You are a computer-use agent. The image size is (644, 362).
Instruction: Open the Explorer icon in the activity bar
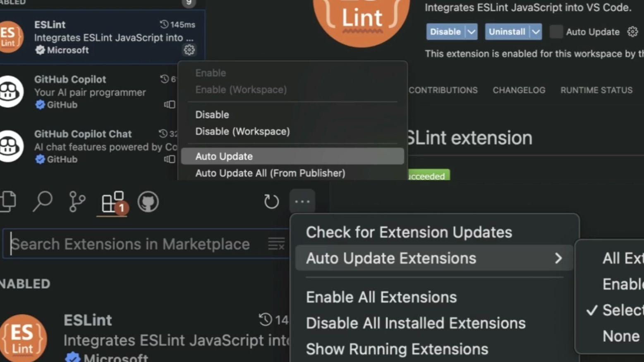tap(7, 201)
